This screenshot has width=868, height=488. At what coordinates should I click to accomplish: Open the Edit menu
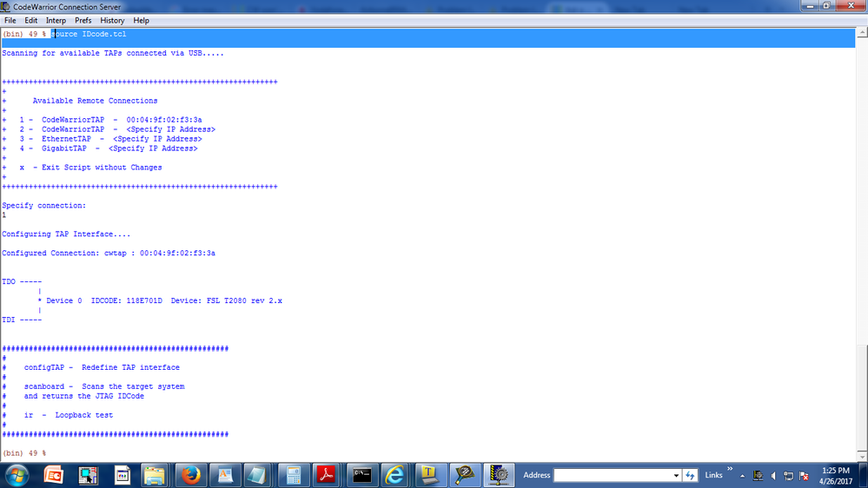(31, 21)
